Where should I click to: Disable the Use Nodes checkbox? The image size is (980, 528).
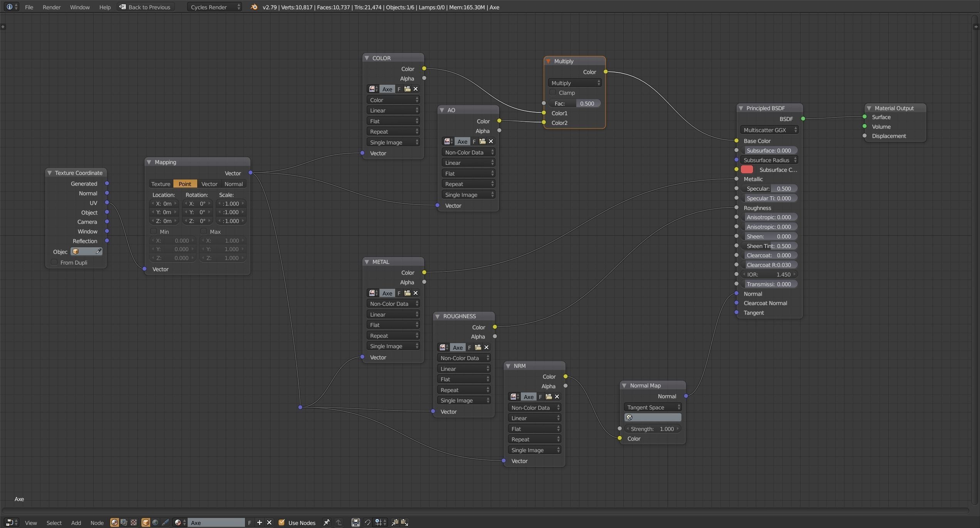(x=282, y=523)
